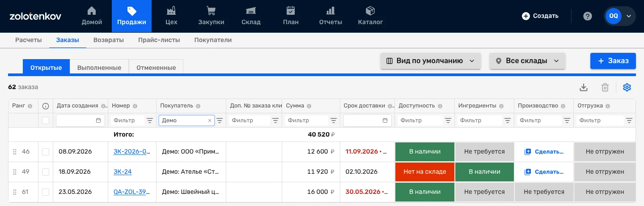Open table settings gear icon
The width and height of the screenshot is (644, 206).
click(x=627, y=87)
